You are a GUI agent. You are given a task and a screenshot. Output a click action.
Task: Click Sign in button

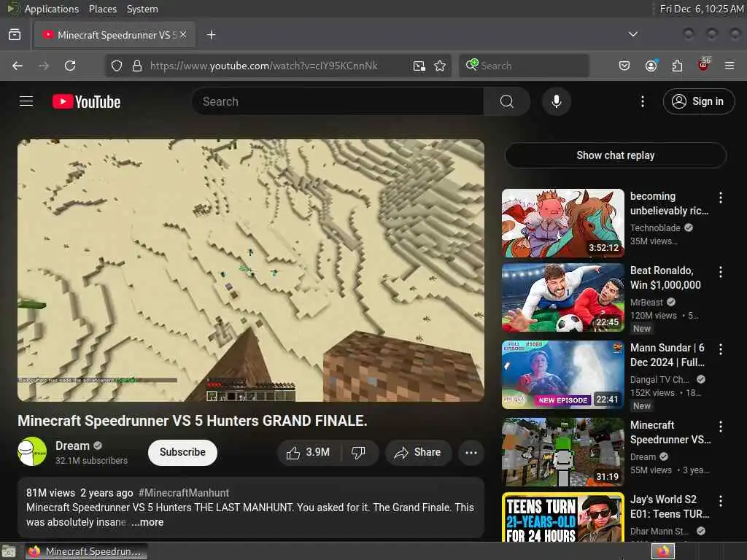pyautogui.click(x=698, y=101)
